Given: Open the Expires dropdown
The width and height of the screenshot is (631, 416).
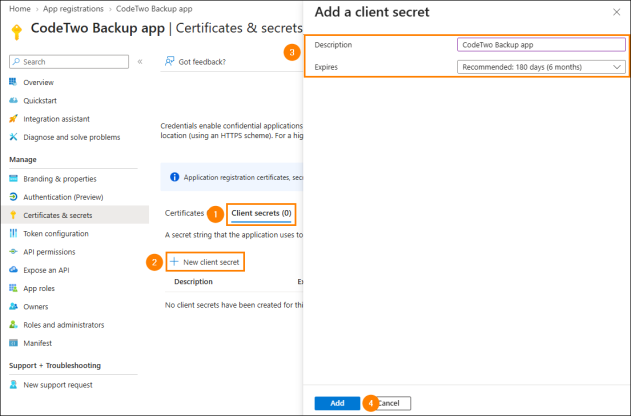Looking at the screenshot, I should point(541,67).
